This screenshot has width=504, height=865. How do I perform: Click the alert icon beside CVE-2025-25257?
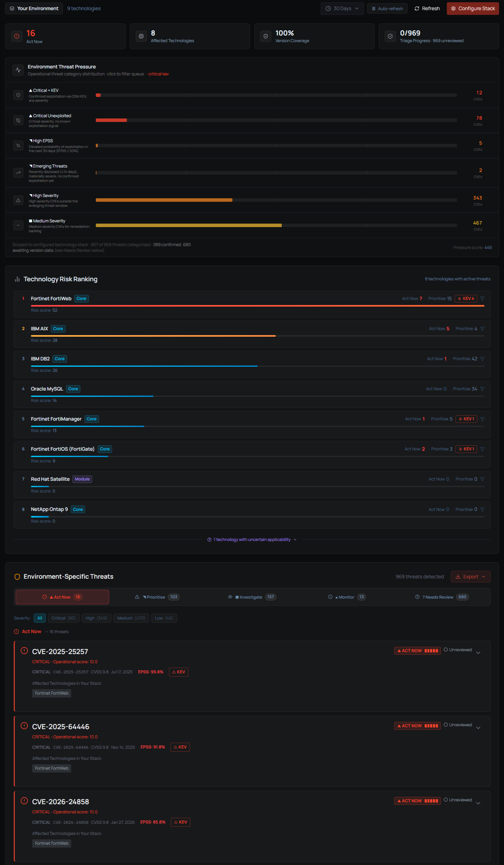24,651
